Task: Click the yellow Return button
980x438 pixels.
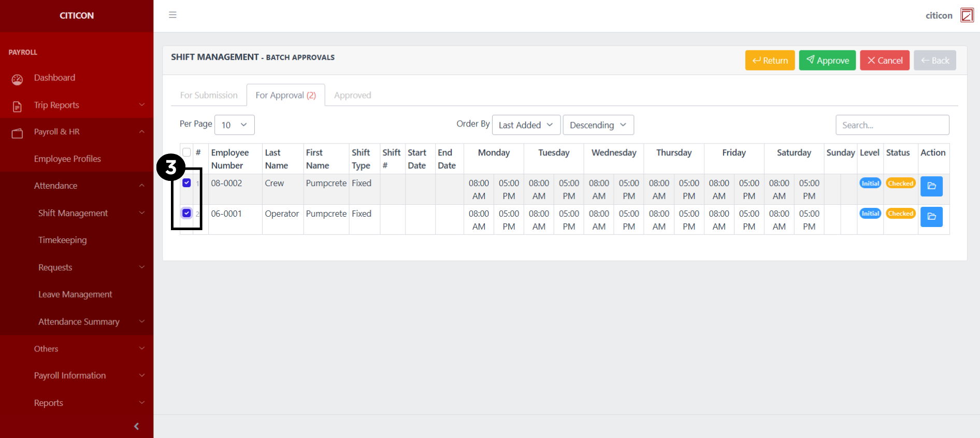Action: click(x=770, y=61)
